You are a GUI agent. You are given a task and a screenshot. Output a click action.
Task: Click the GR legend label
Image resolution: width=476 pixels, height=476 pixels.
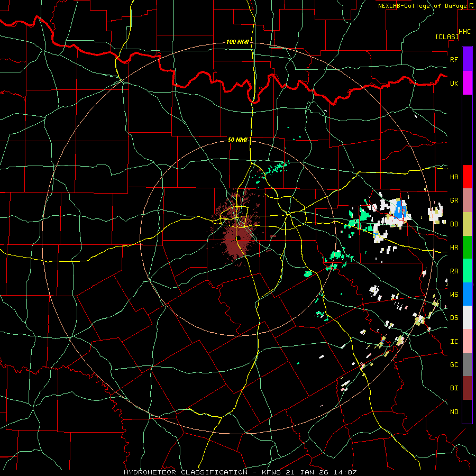(x=454, y=200)
